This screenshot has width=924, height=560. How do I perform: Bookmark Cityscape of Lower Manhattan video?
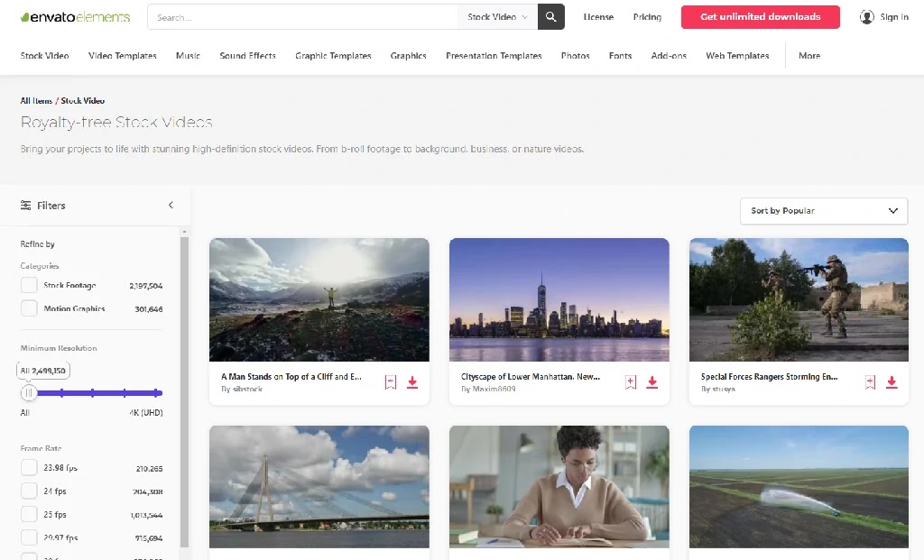pos(631,382)
